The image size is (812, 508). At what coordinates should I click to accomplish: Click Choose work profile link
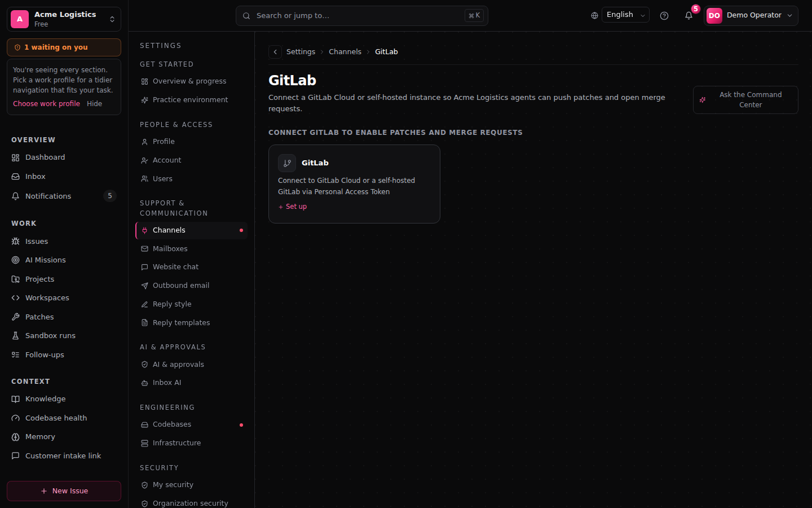(46, 104)
